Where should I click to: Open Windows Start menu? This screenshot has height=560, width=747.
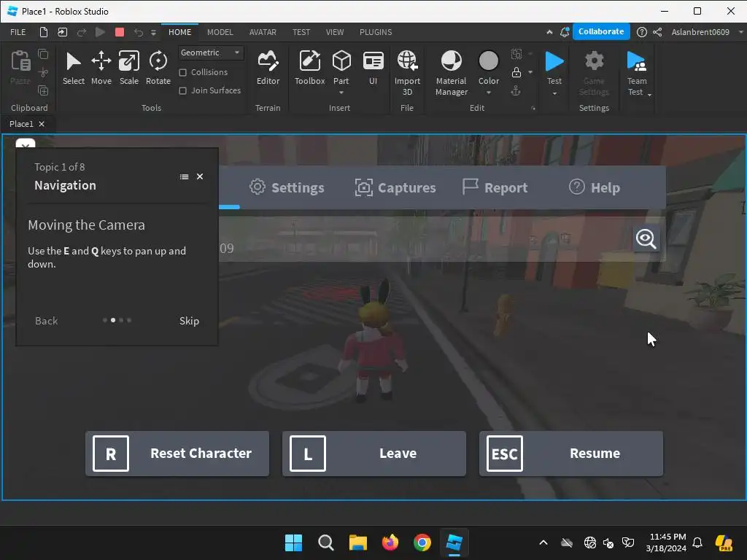[293, 542]
